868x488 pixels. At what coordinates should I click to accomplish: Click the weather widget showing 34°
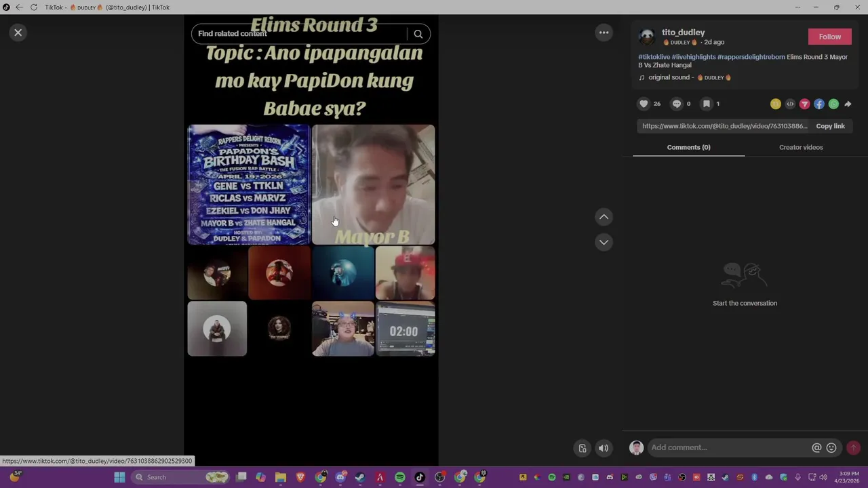tap(14, 477)
